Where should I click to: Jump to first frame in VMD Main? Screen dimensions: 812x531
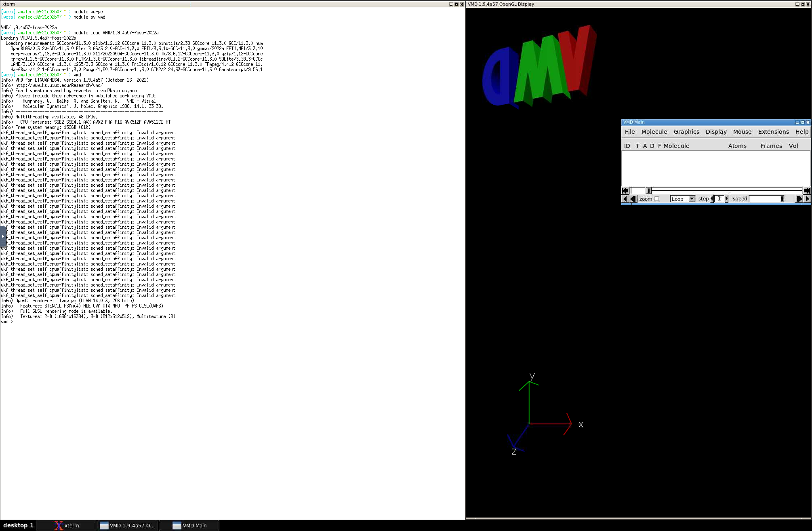(625, 190)
